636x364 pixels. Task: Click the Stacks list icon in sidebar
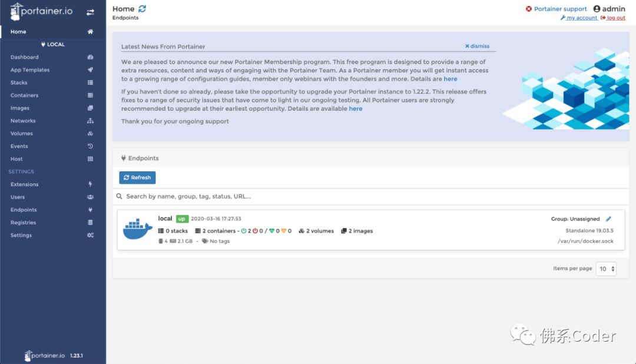90,82
